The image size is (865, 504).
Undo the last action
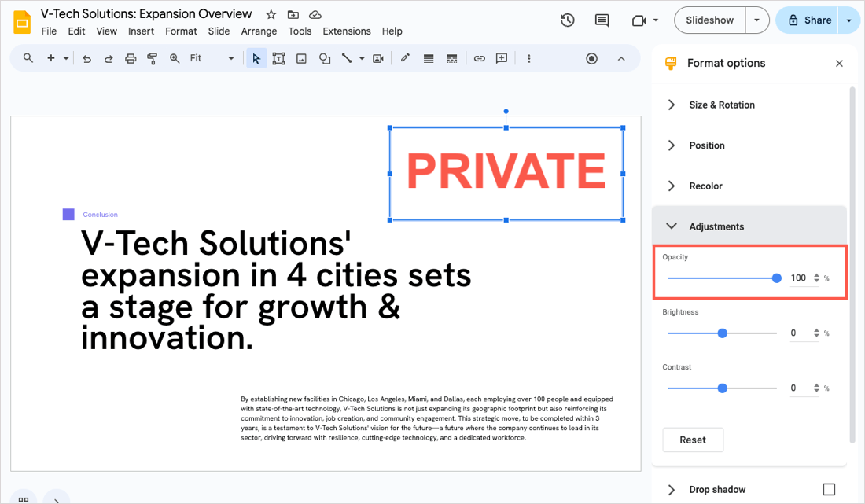86,58
